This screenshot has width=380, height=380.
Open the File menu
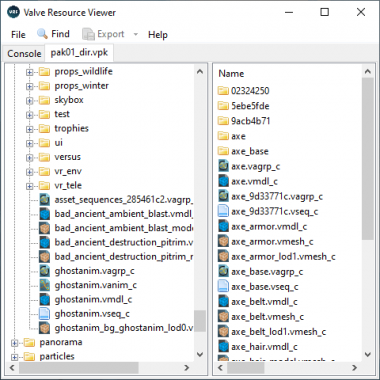pyautogui.click(x=18, y=34)
